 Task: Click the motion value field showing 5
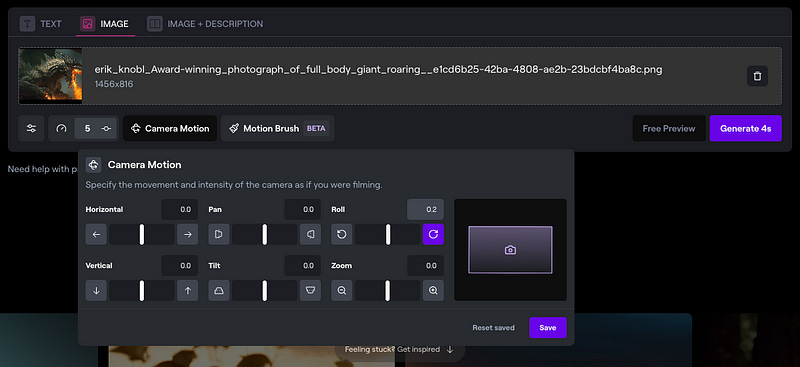(87, 129)
